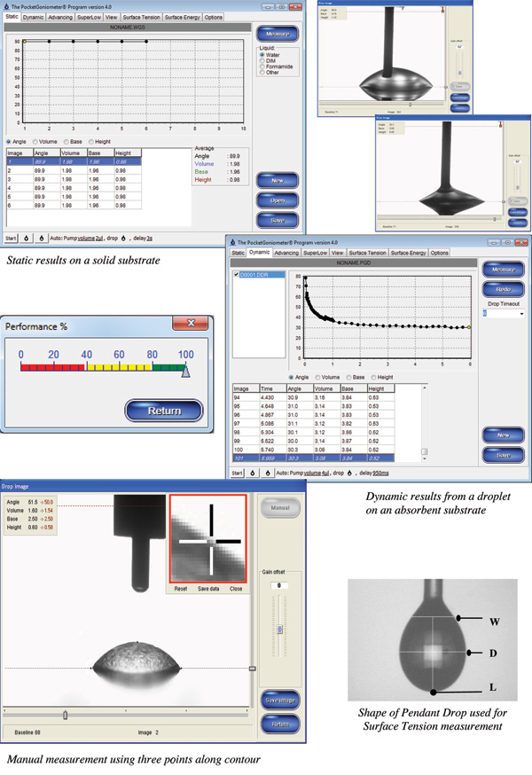Click the PocketGoniometer drop icon in Static window title bar
This screenshot has height=775, width=532.
6,7
